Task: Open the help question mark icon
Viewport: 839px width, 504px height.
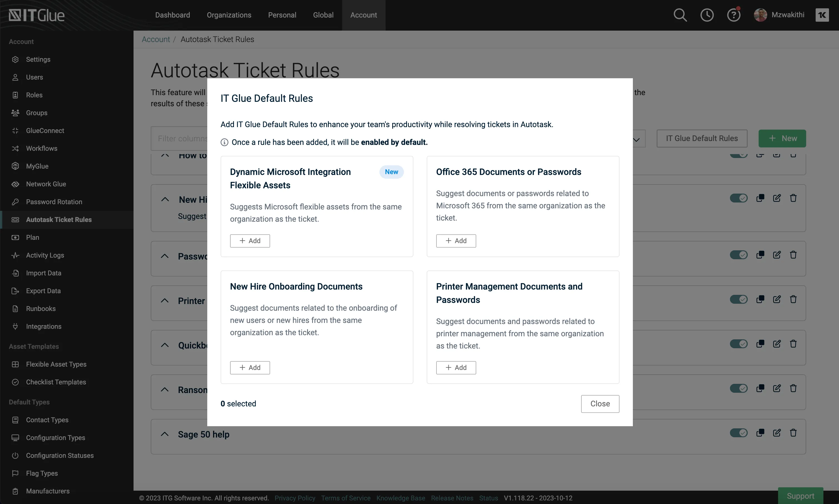Action: coord(733,15)
